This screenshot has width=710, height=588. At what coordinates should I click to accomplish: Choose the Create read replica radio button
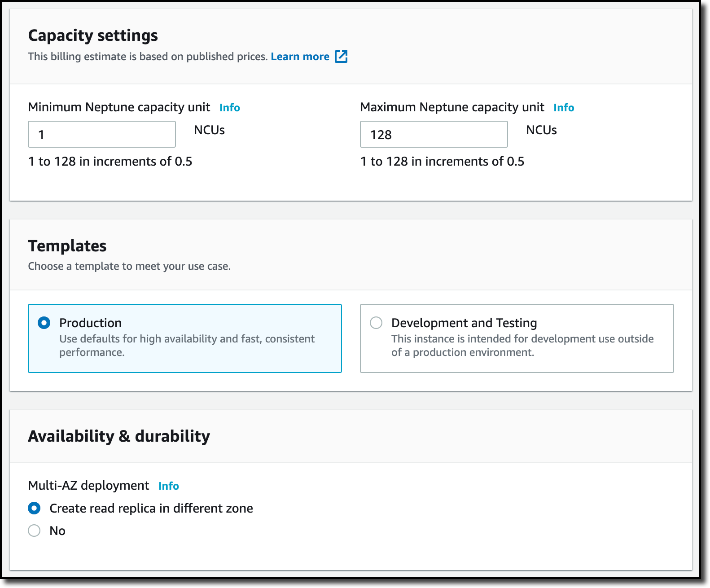[x=34, y=508]
